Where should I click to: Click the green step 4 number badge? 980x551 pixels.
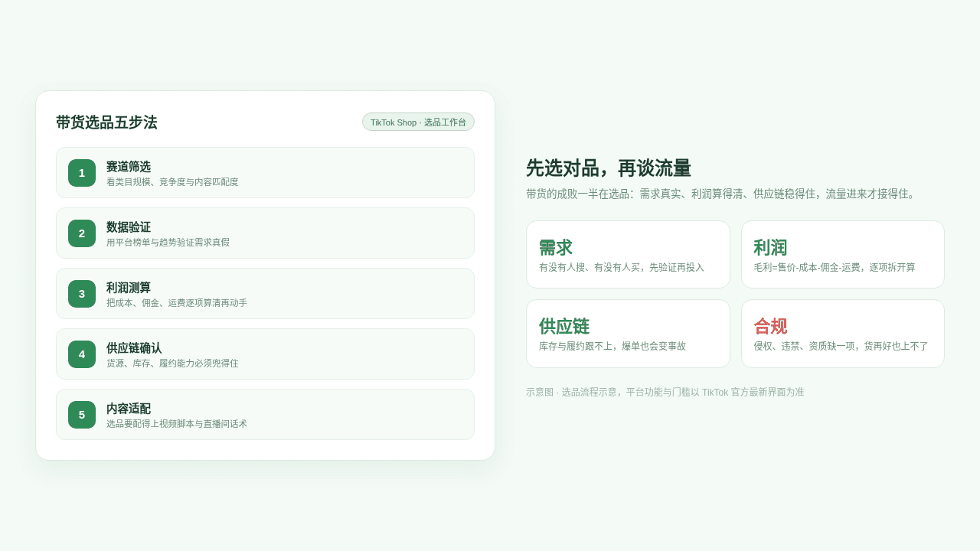pos(82,354)
